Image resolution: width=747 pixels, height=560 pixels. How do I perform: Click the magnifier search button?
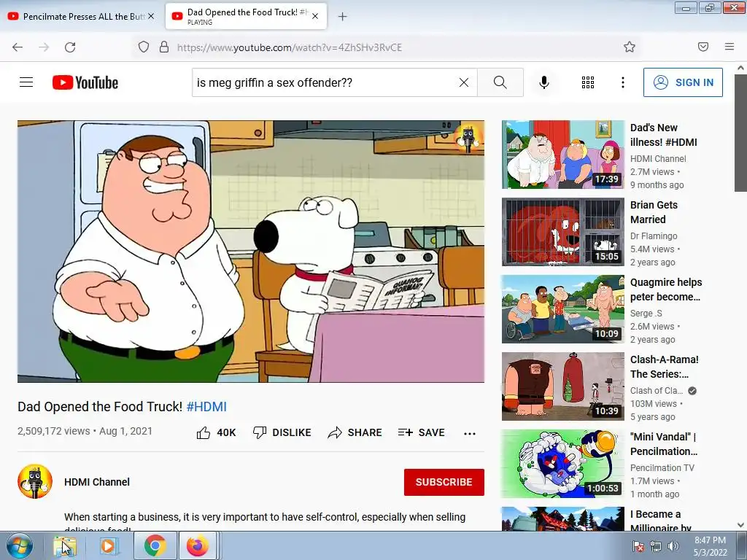point(500,82)
